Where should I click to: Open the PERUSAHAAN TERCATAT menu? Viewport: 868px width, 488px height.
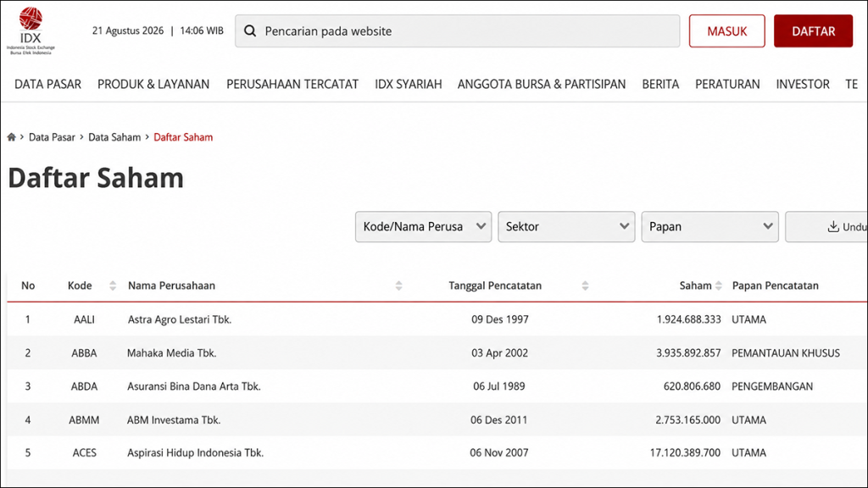(x=292, y=84)
